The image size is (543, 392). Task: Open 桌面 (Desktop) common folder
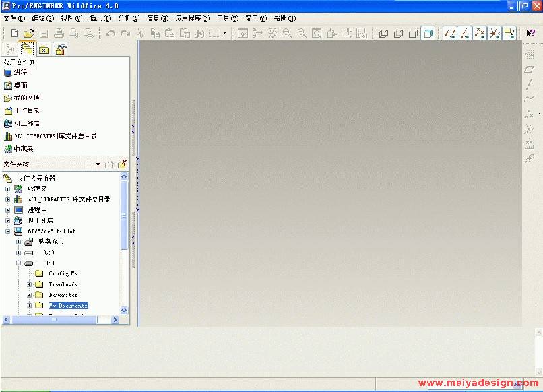(15, 85)
